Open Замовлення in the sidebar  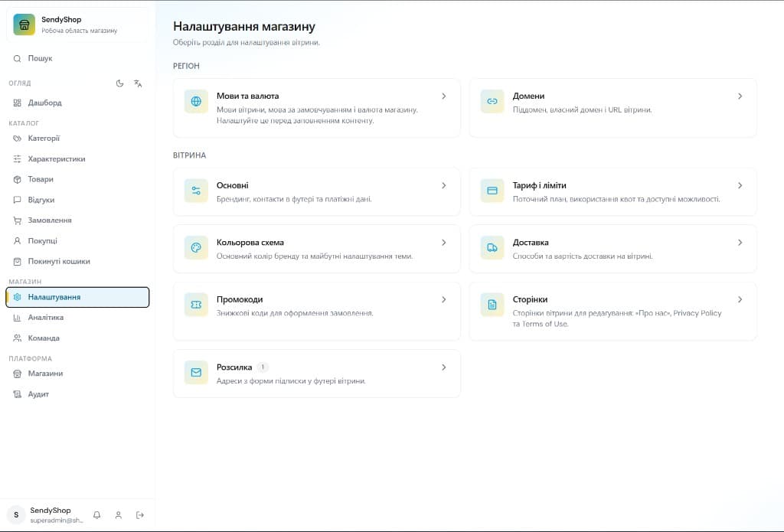point(77,220)
